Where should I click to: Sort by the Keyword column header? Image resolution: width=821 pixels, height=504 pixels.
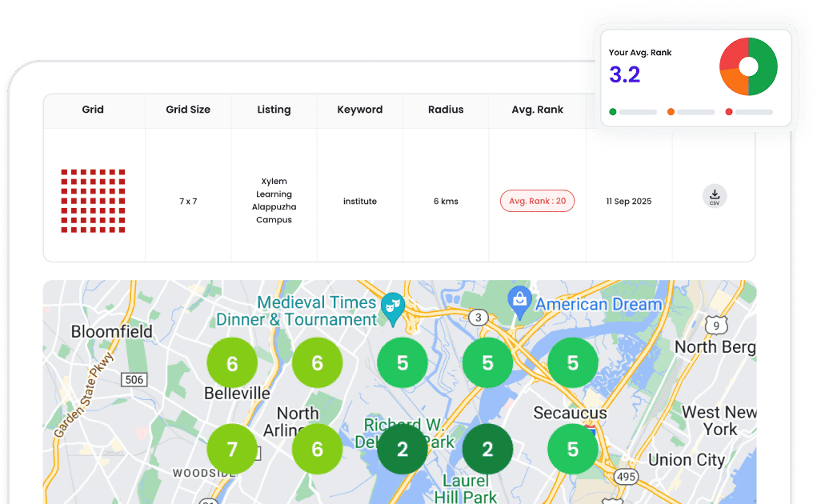pos(360,110)
